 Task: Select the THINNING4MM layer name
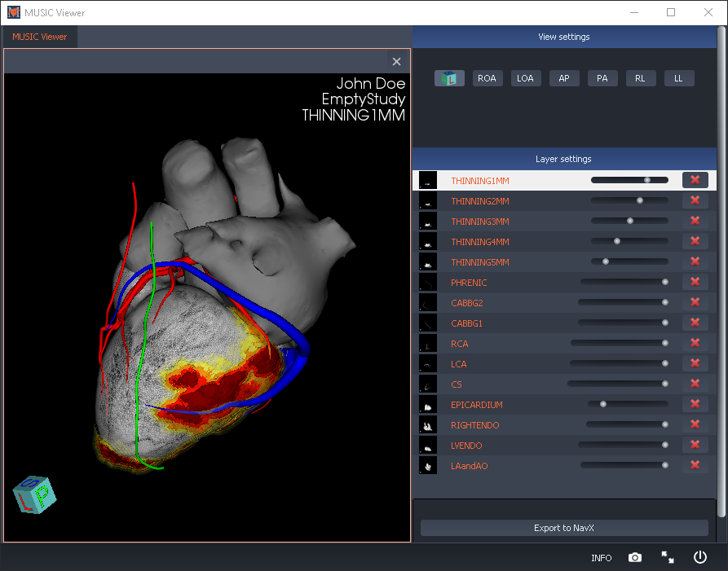click(x=480, y=242)
